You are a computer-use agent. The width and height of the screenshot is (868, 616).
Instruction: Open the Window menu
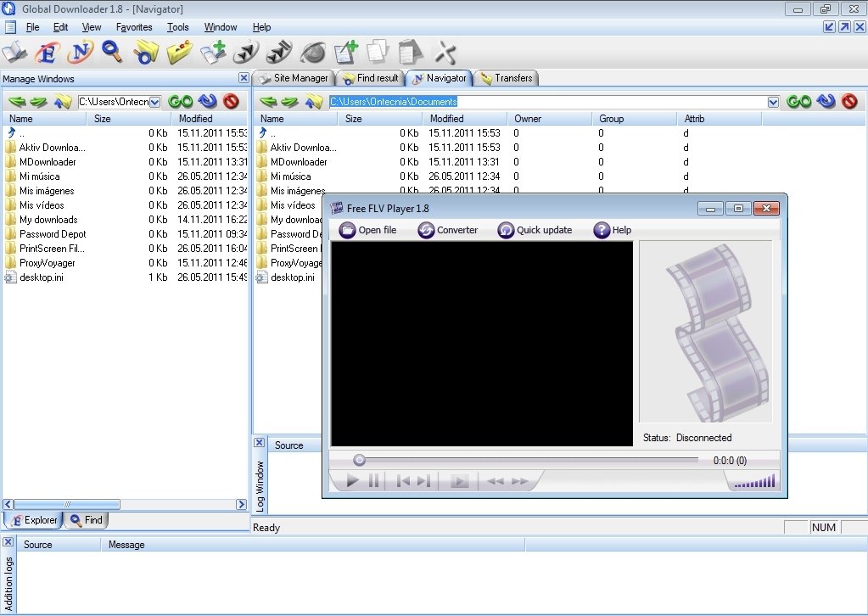click(x=221, y=27)
